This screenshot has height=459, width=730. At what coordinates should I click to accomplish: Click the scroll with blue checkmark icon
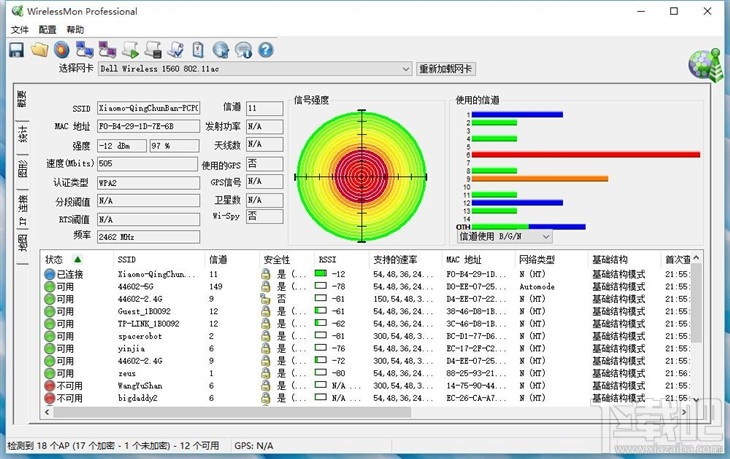point(176,50)
